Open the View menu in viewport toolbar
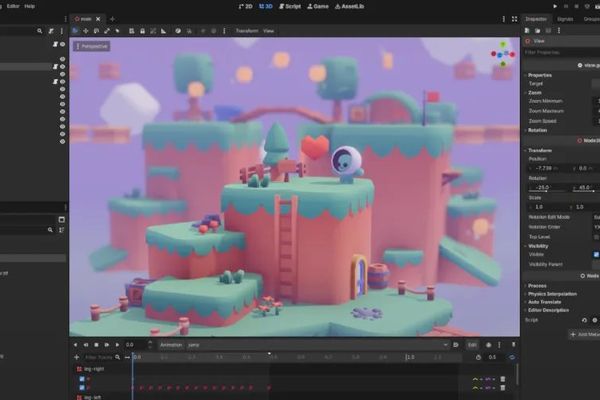Screen dimensions: 600x400 click(269, 31)
